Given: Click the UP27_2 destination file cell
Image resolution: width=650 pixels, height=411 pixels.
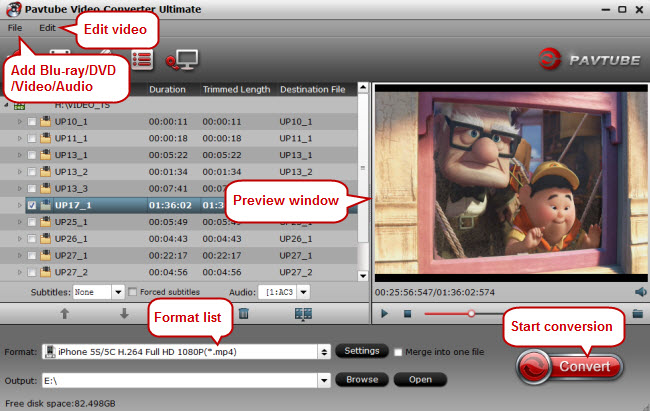Looking at the screenshot, I should tap(296, 272).
